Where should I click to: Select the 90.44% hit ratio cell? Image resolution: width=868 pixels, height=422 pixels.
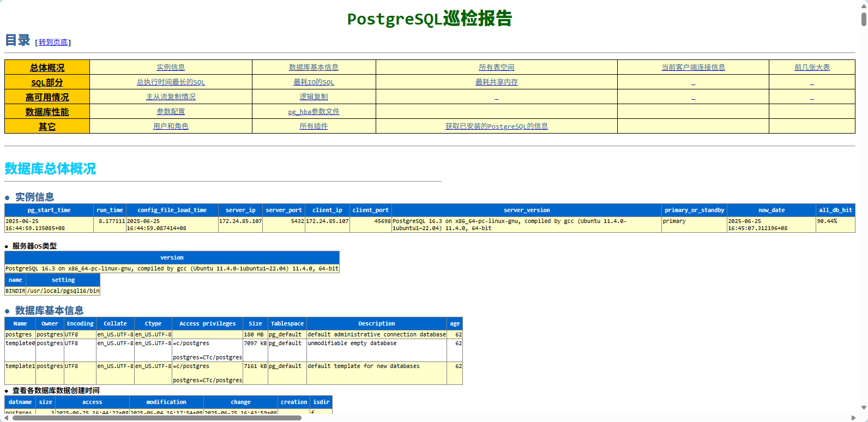coord(835,225)
